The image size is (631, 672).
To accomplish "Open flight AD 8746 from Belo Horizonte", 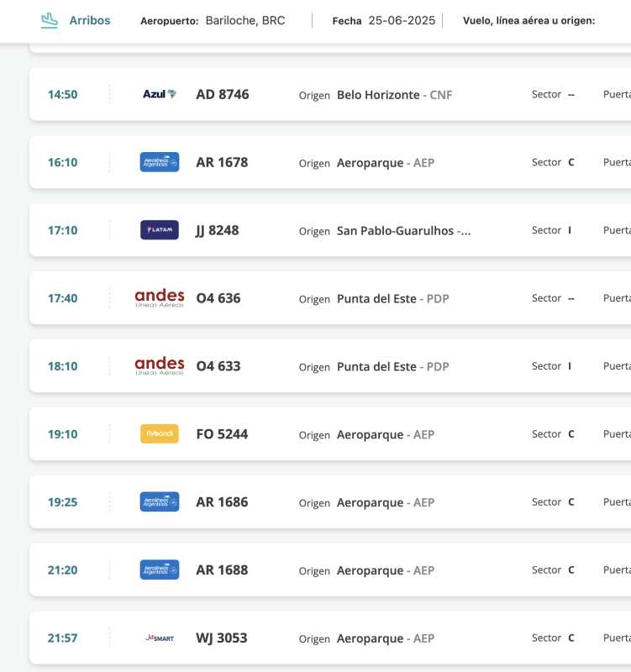I will click(x=222, y=95).
